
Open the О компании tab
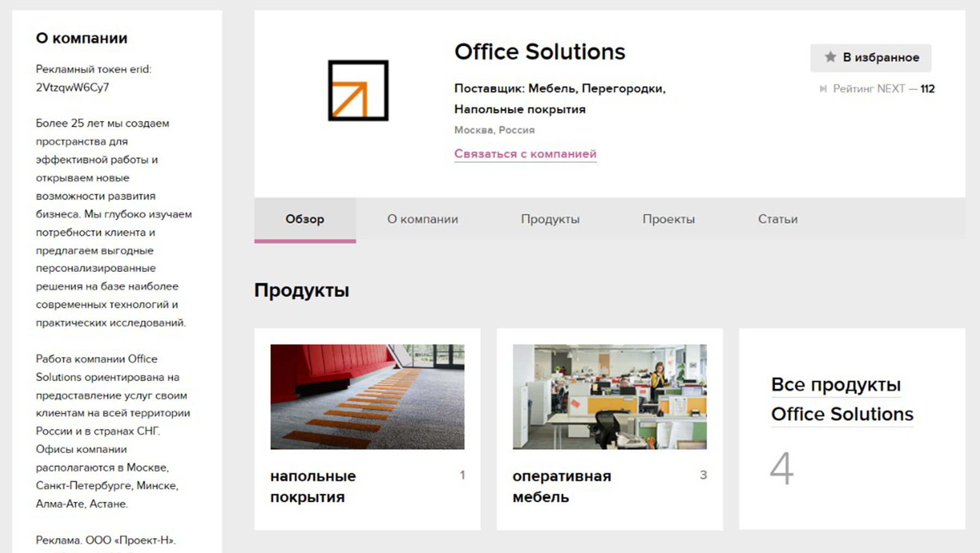422,219
